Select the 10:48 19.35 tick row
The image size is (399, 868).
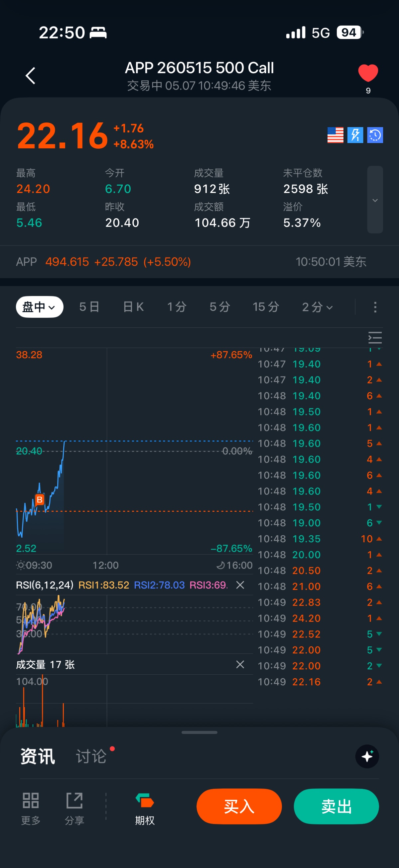click(x=320, y=539)
